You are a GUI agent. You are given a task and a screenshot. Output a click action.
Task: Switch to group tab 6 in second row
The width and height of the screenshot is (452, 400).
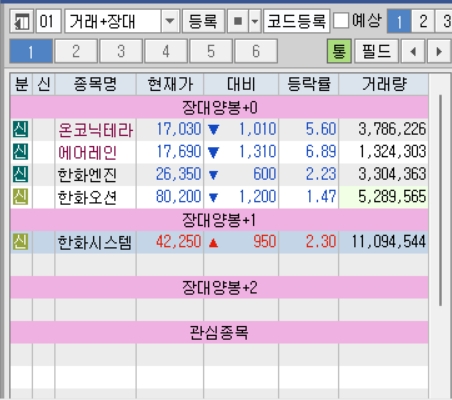point(256,51)
